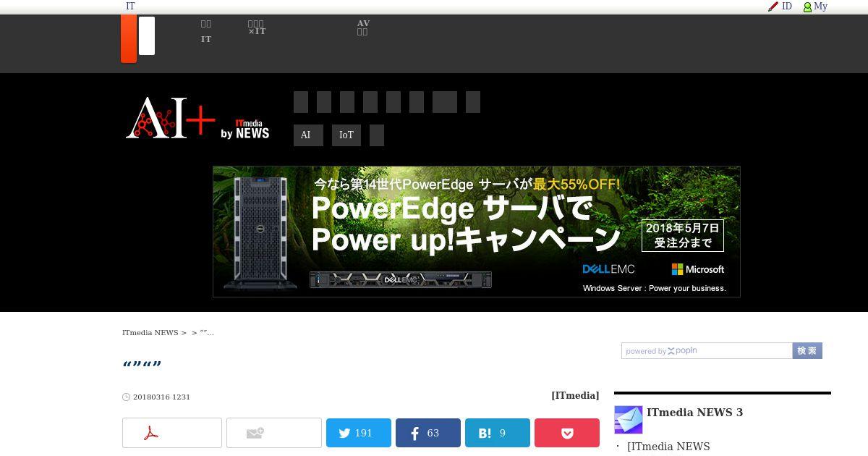
Task: Click the user icon beside My
Action: 808,7
